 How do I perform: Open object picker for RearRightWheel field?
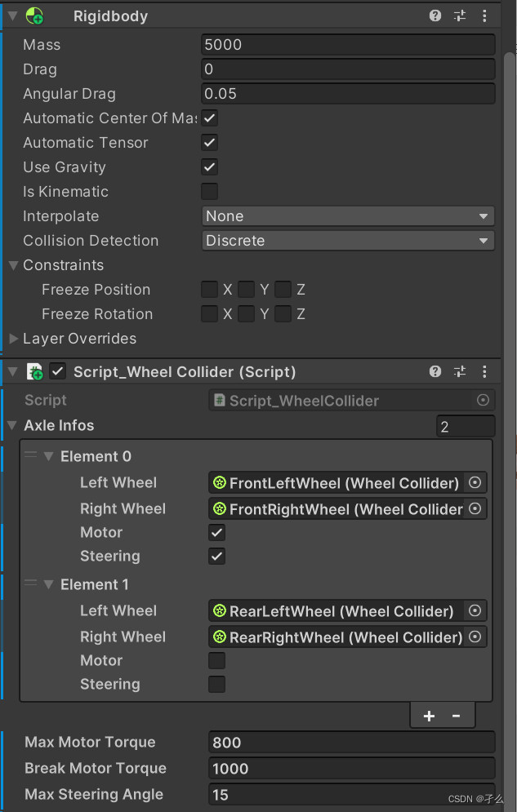475,637
